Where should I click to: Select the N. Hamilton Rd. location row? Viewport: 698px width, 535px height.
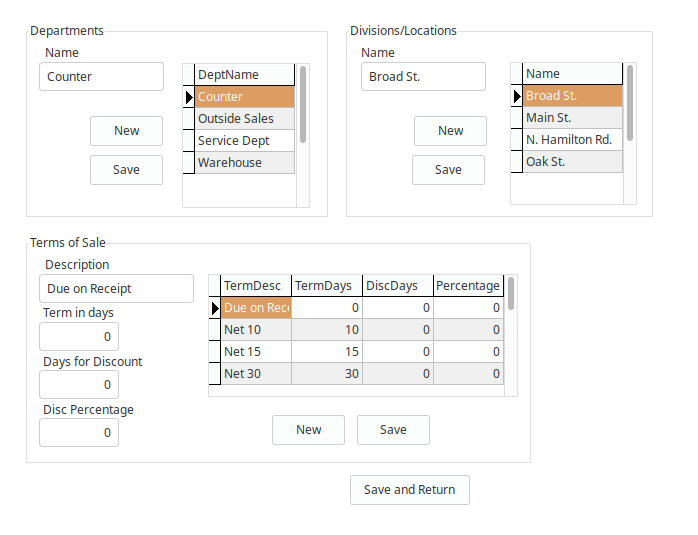click(x=572, y=140)
